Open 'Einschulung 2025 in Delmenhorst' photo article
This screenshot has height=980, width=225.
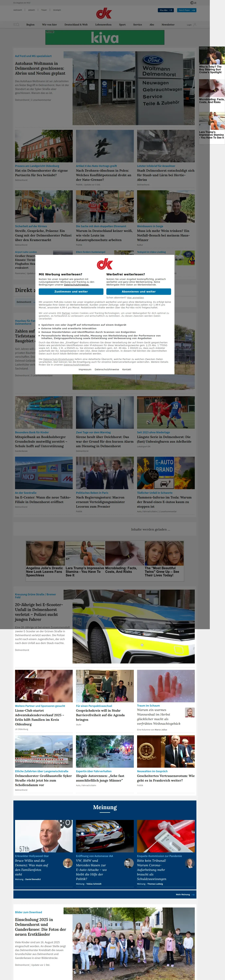pos(40,927)
